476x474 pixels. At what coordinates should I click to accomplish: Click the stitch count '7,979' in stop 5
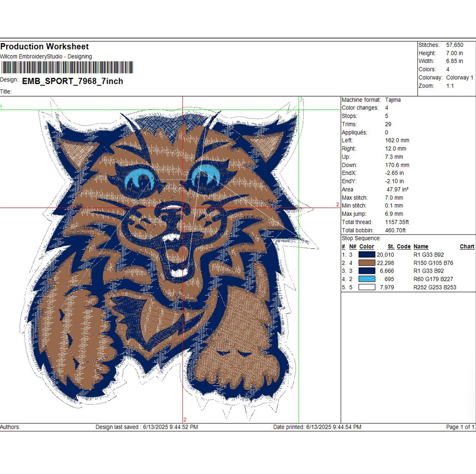coord(387,288)
